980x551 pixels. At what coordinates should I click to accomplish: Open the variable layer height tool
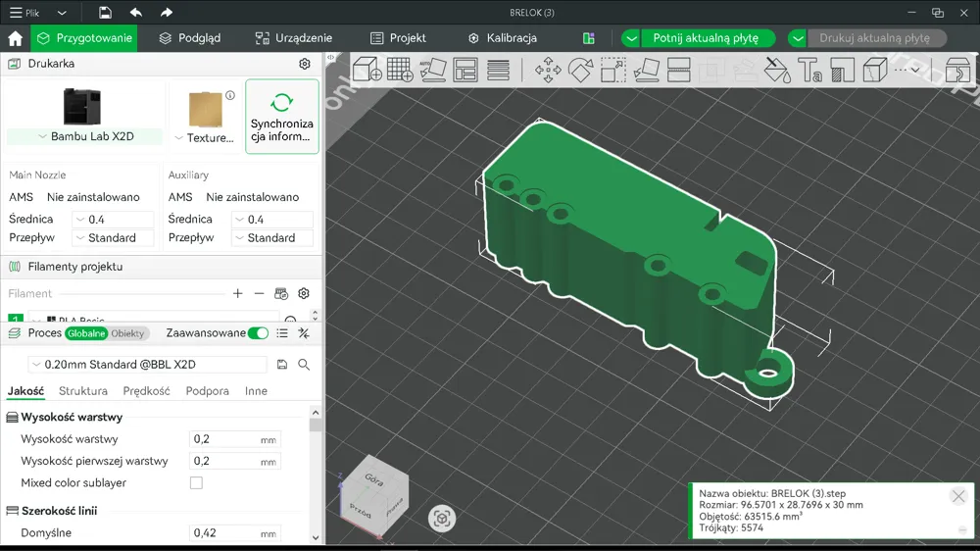(x=498, y=70)
